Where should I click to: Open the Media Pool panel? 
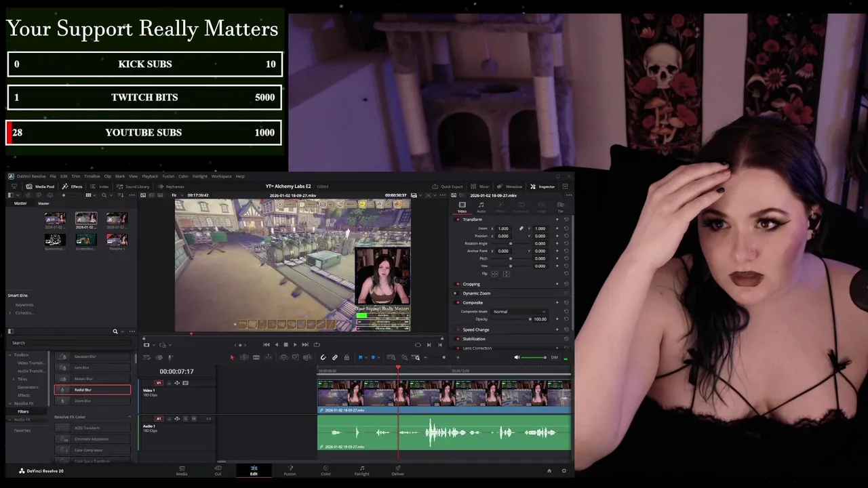(40, 186)
